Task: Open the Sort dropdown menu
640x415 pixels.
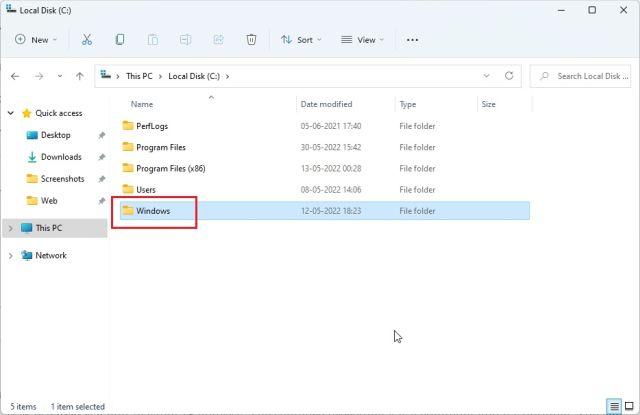Action: coord(301,40)
